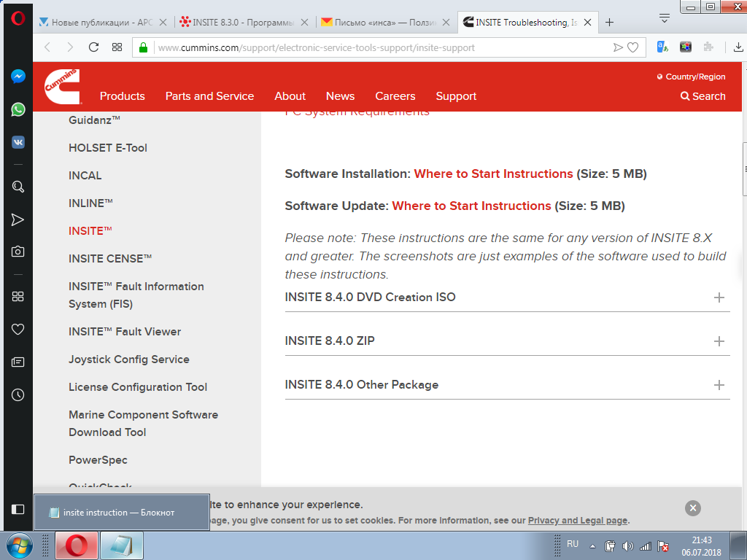747x560 pixels.
Task: Open History clock icon in sidebar
Action: (18, 394)
